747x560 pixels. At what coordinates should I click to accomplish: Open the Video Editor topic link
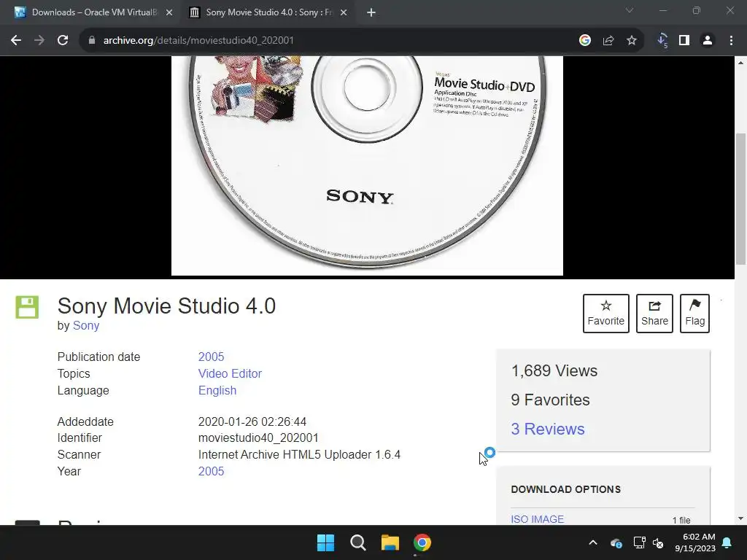coord(230,373)
